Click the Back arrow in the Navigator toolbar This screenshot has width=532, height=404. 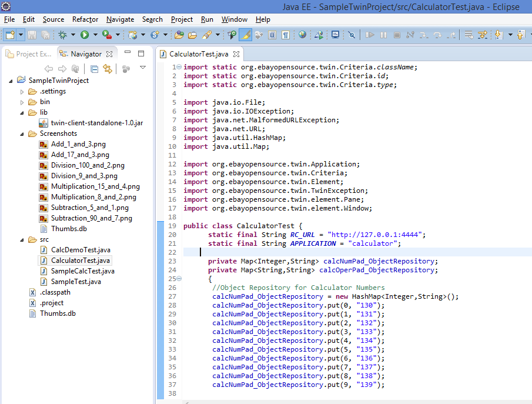click(x=49, y=69)
